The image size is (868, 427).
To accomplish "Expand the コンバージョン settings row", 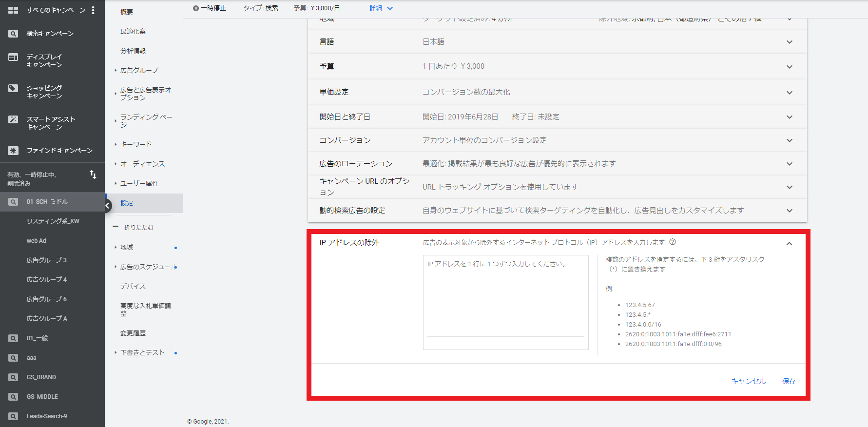I will pos(558,140).
